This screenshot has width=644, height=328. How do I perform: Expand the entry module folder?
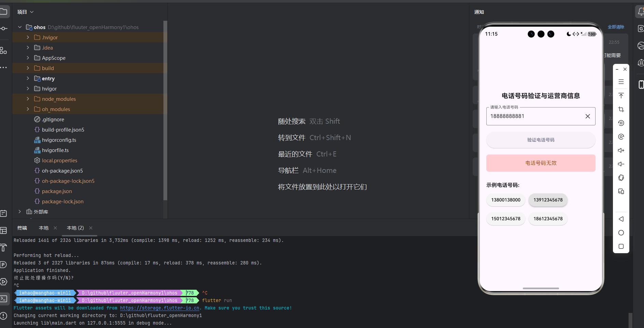coord(28,78)
